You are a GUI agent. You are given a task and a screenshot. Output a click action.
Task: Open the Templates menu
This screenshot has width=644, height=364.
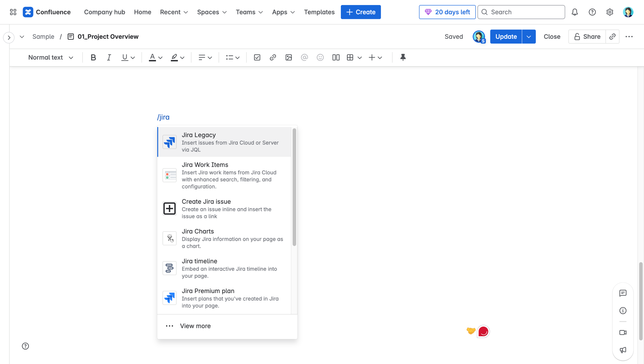click(x=319, y=12)
